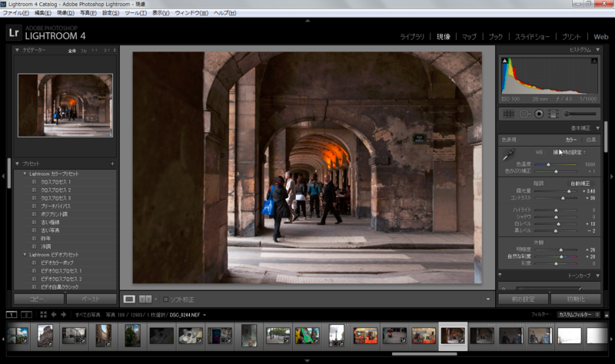Open before/after view options arrow
The height and width of the screenshot is (364, 615).
click(156, 299)
